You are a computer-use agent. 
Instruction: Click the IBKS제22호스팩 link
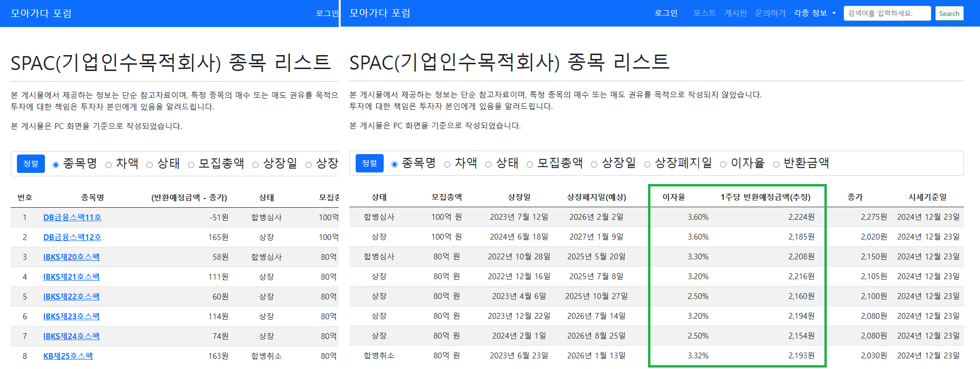pyautogui.click(x=71, y=297)
